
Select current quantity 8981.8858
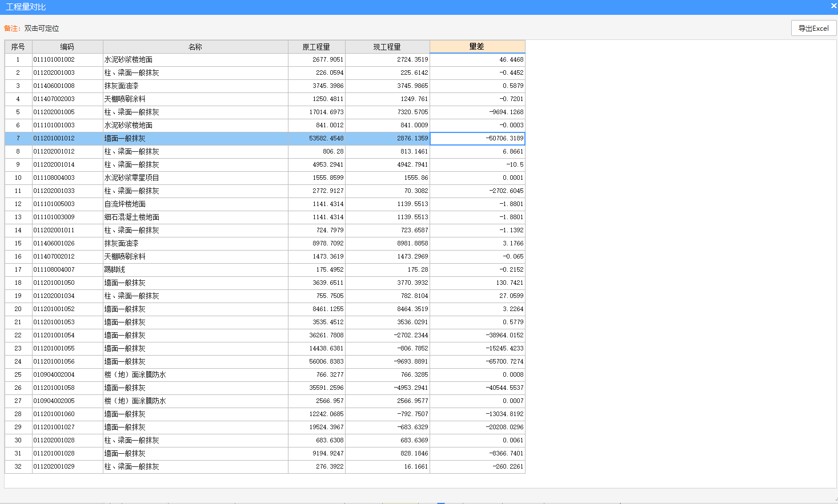(x=387, y=243)
